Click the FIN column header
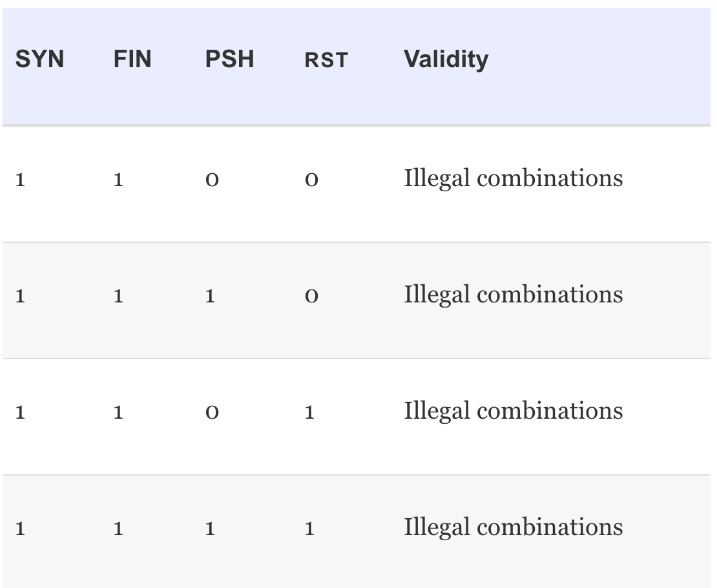The height and width of the screenshot is (588, 717). click(x=132, y=59)
